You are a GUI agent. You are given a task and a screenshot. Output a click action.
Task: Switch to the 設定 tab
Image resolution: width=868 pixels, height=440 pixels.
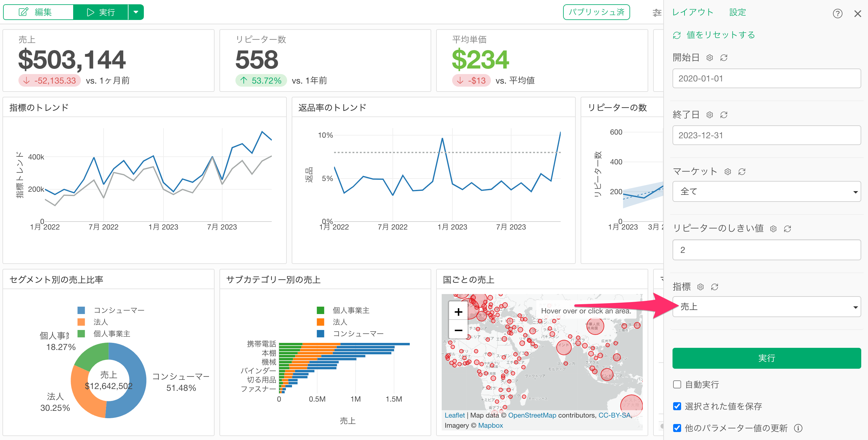point(737,12)
